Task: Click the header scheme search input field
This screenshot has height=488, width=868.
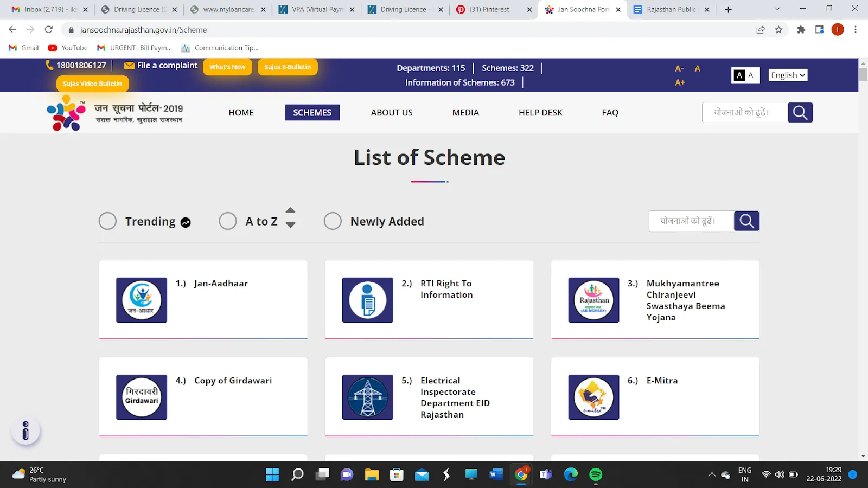Action: pos(745,112)
